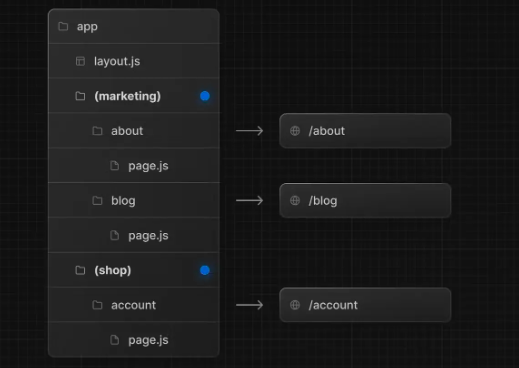Select the 'layout.js' file name

tap(117, 61)
